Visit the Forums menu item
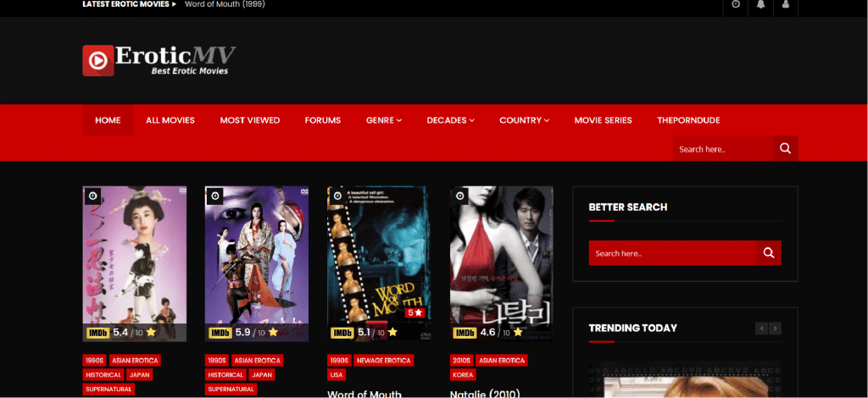The image size is (868, 398). pos(323,120)
